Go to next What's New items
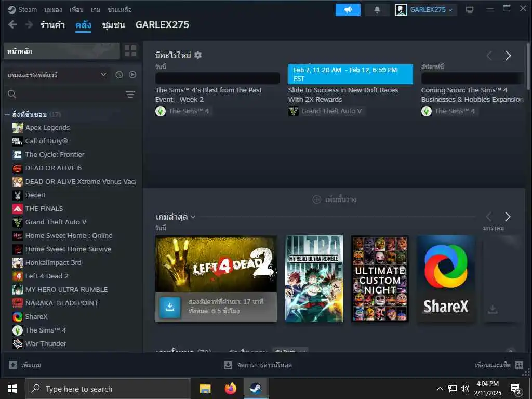The height and width of the screenshot is (399, 532). coord(508,56)
